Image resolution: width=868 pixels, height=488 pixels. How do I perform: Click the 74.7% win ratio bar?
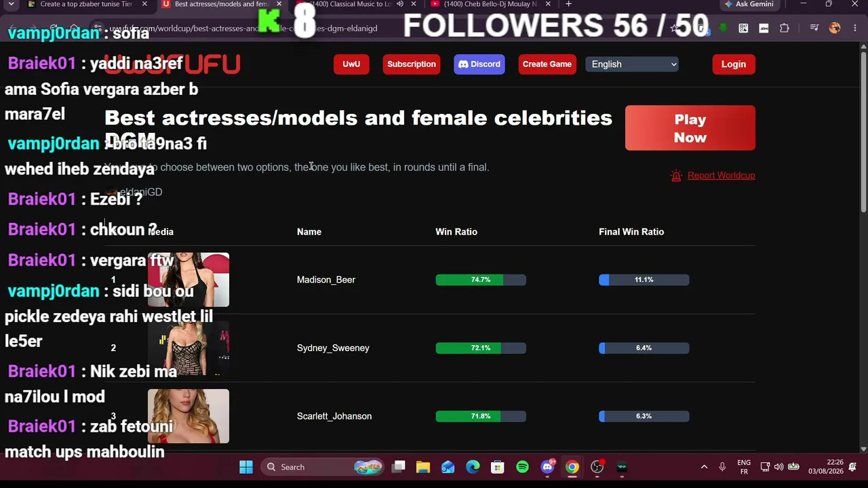481,280
